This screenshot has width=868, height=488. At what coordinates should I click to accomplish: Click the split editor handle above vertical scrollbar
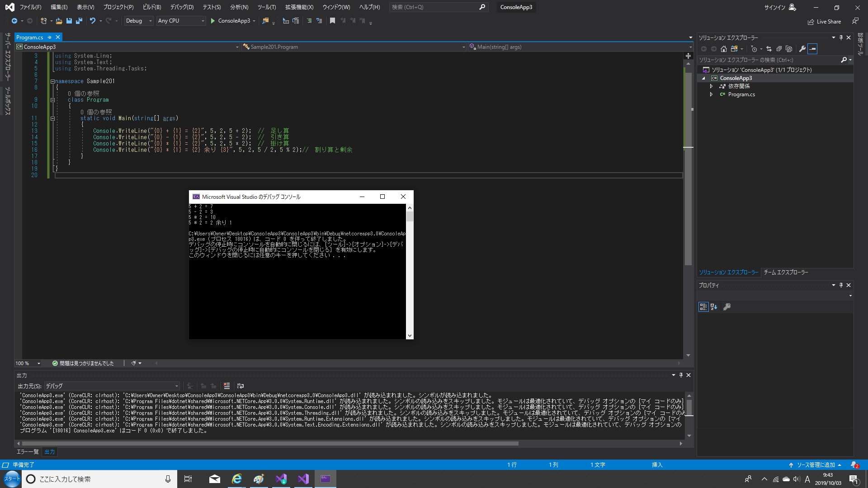pyautogui.click(x=688, y=56)
